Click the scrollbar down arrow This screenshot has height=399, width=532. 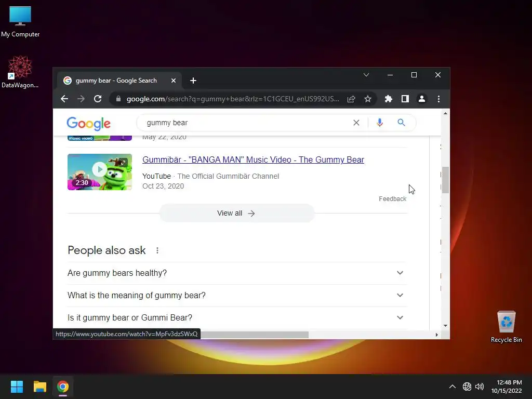coord(445,326)
